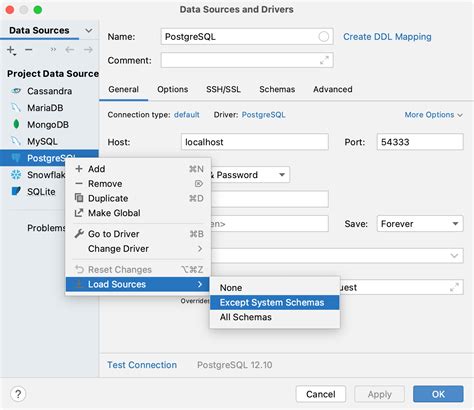Choose Go to Driver menu entry
Screen dimensions: 474x410
pos(138,234)
